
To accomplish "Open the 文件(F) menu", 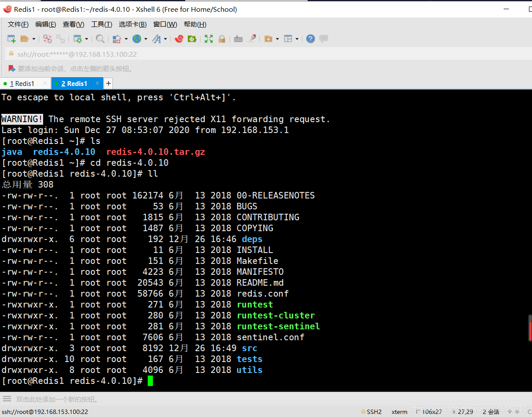I will coord(18,24).
